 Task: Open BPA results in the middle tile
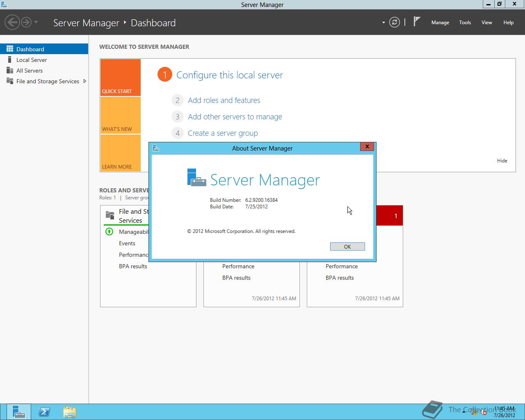[236, 278]
